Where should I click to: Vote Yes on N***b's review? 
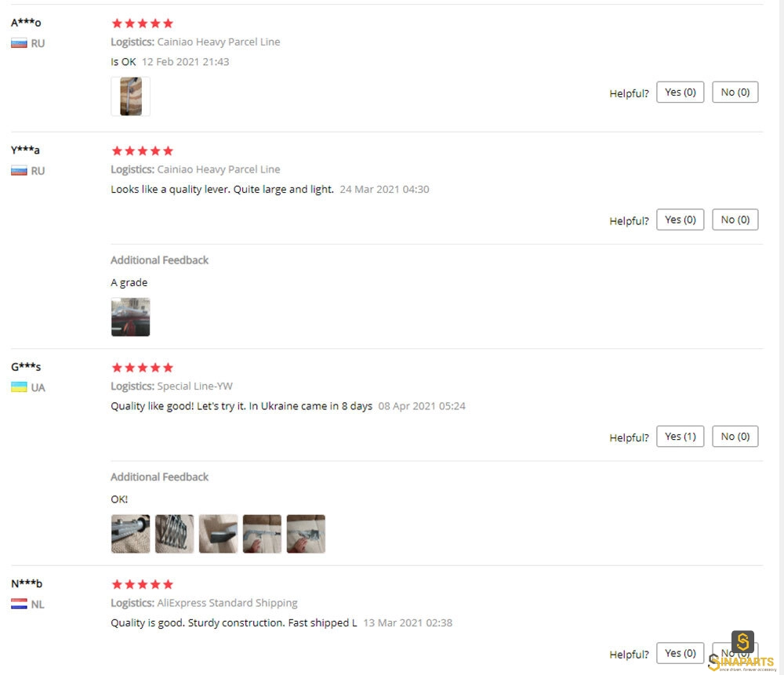tap(680, 653)
